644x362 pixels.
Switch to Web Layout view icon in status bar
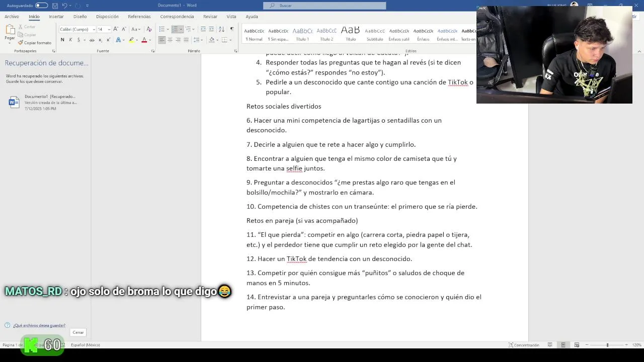[x=577, y=345]
